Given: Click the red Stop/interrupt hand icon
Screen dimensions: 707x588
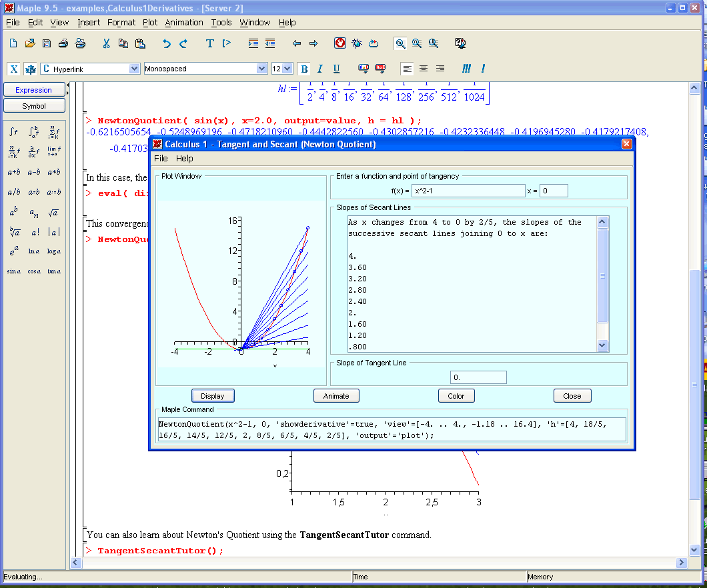Looking at the screenshot, I should point(340,43).
